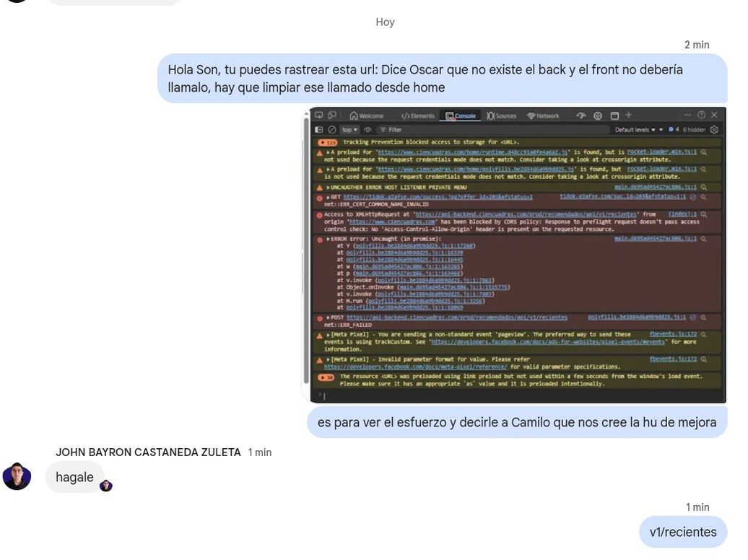Image resolution: width=748 pixels, height=560 pixels.
Task: Click the "1 min" timestamp above "v1/recientes"
Action: pyautogui.click(x=697, y=507)
